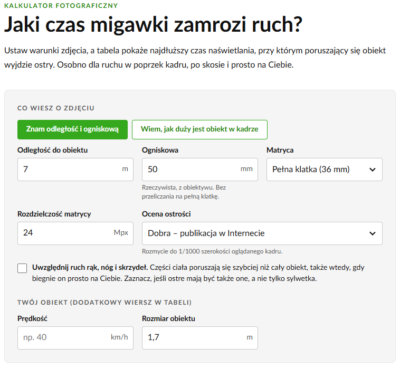Viewport: 400px width, 367px height.
Task: Click the chevron arrow in Matryca dropdown
Action: point(372,169)
